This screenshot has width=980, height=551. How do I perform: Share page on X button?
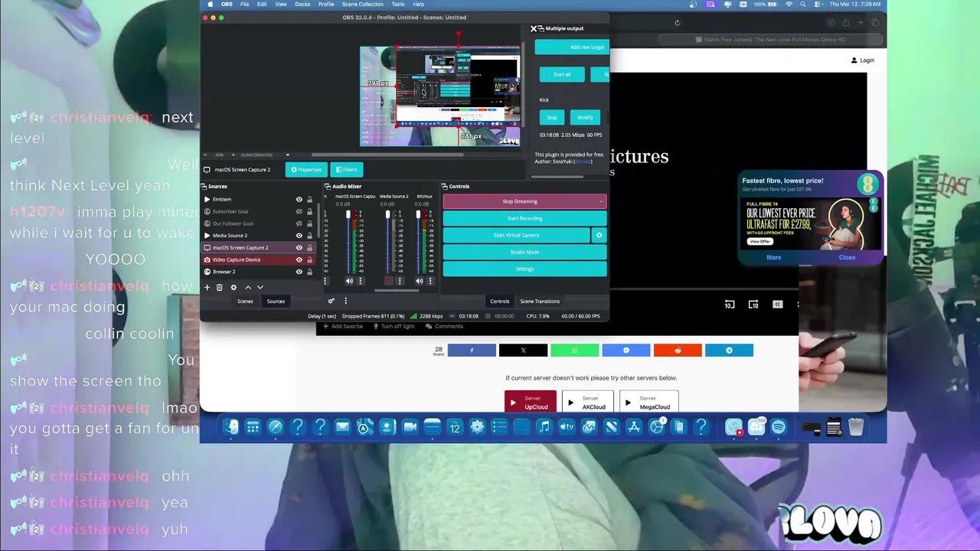click(x=523, y=350)
